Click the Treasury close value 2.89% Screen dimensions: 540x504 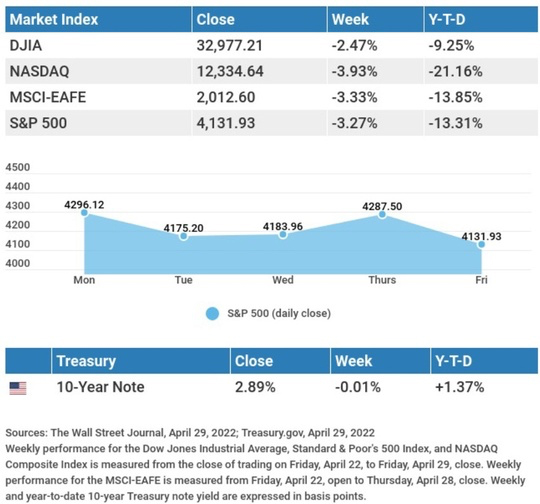click(255, 387)
